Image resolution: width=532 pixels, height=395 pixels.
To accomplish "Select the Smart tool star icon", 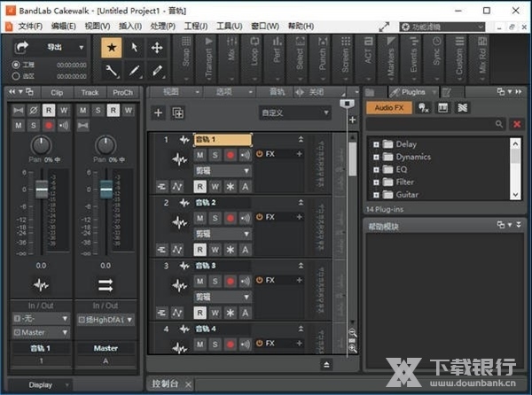I will point(111,47).
